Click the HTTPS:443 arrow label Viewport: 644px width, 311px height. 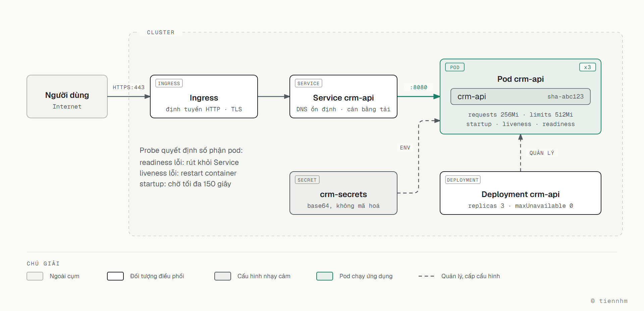tap(129, 87)
